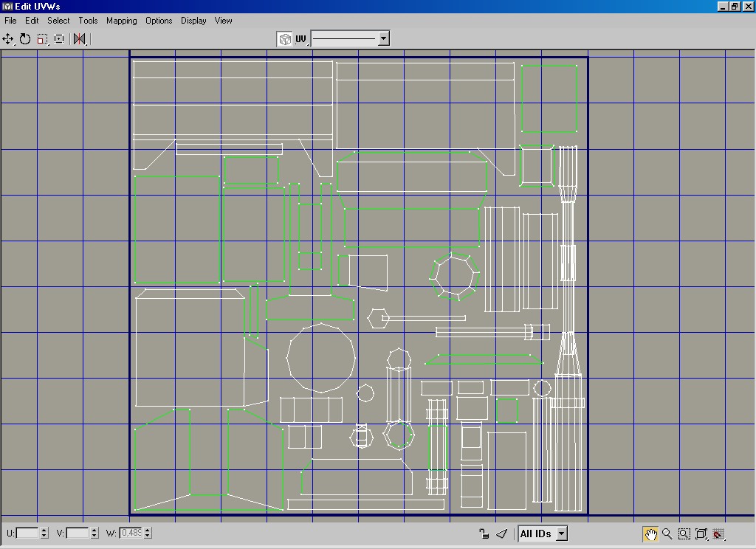This screenshot has width=756, height=549.
Task: Click the Zoom Region tool
Action: (684, 534)
